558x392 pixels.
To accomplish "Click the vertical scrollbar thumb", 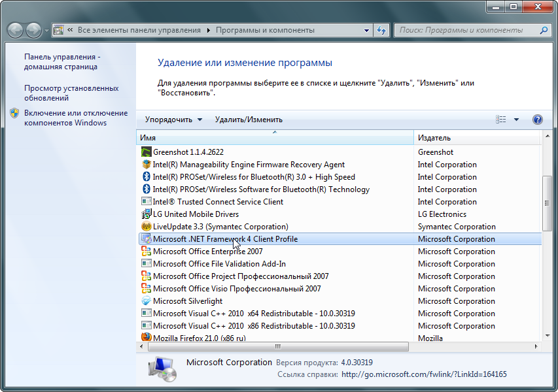I will click(x=548, y=203).
